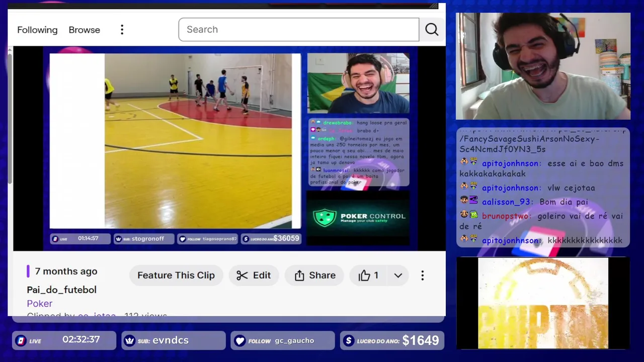Click the $1649 profit value

(421, 340)
